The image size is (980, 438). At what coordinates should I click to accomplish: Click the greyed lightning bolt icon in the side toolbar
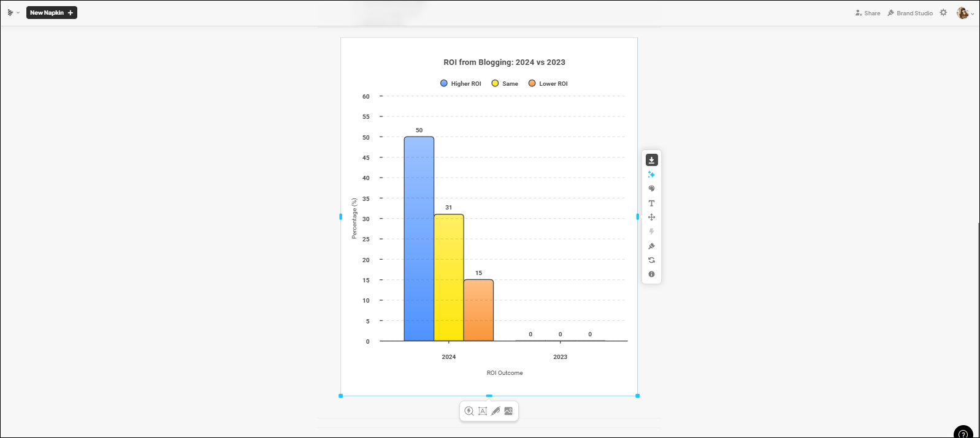pyautogui.click(x=651, y=232)
